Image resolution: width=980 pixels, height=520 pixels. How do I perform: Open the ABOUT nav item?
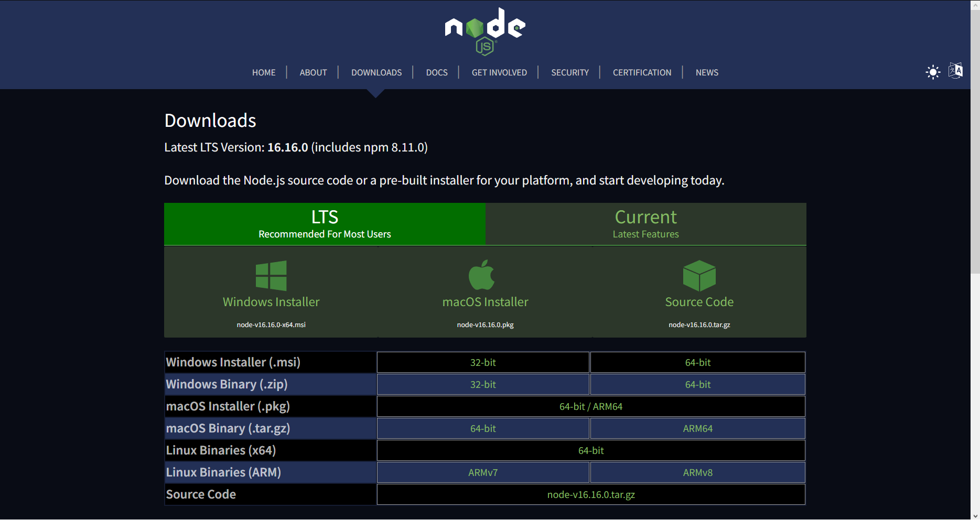coord(314,72)
